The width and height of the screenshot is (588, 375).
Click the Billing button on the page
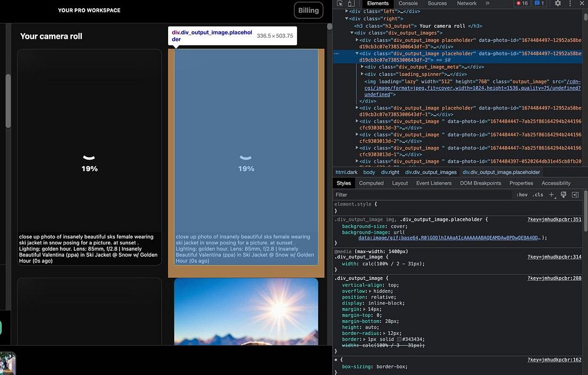point(308,11)
